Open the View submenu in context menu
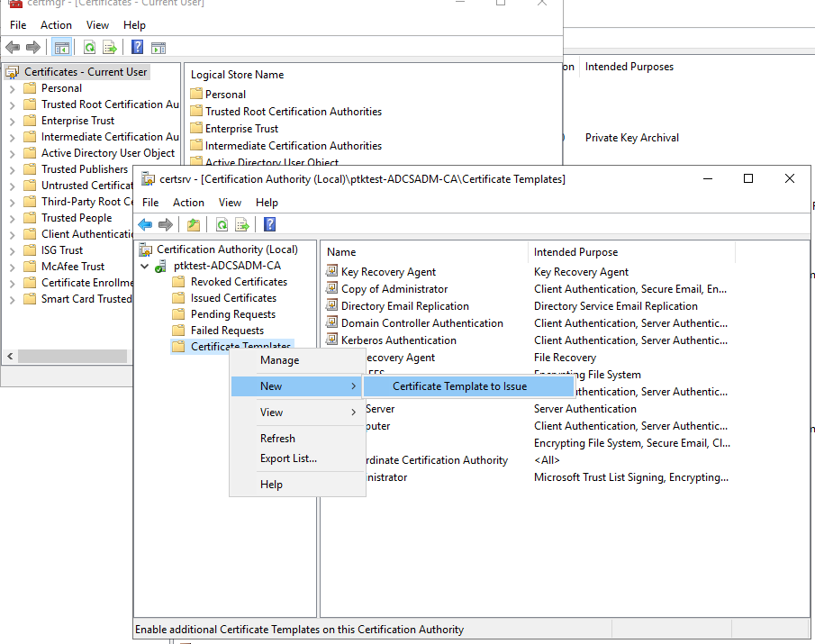815x644 pixels. pos(297,413)
